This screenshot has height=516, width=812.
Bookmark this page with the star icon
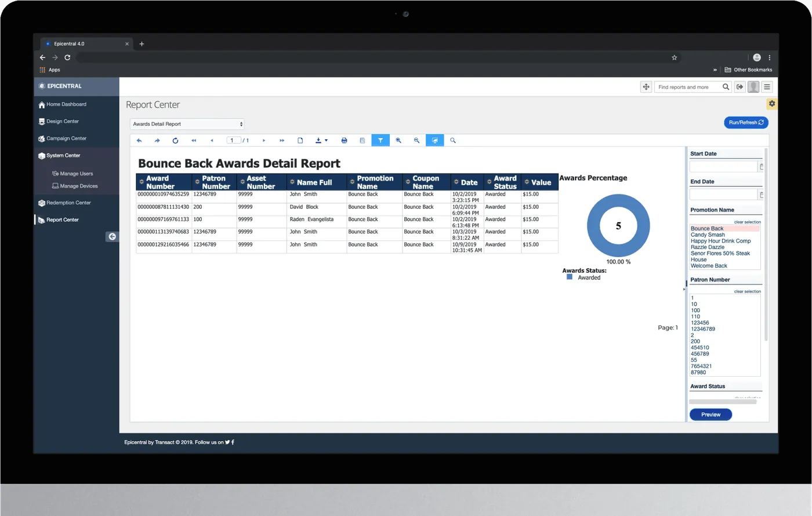(x=674, y=57)
